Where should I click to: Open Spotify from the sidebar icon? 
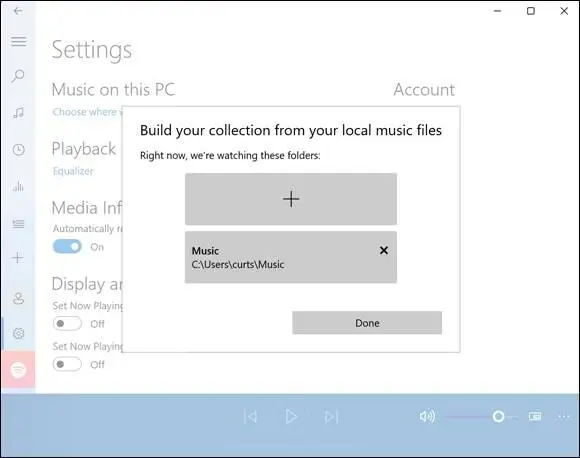tap(18, 370)
